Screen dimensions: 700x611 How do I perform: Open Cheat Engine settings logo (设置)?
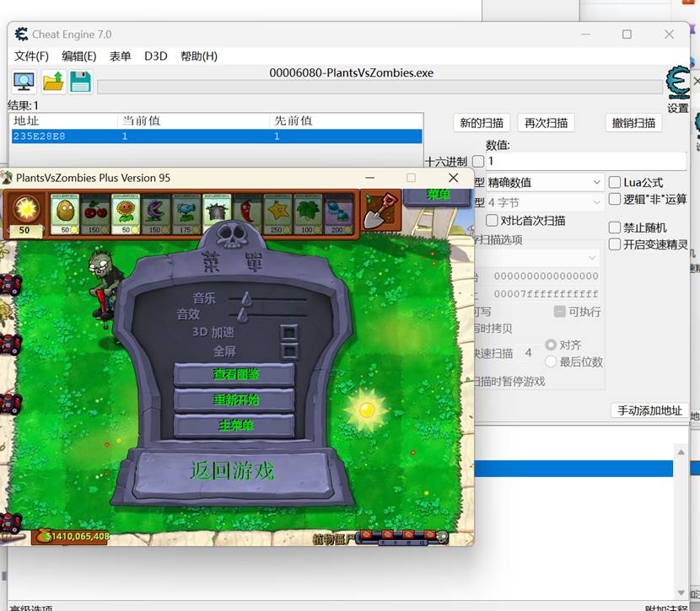(678, 88)
